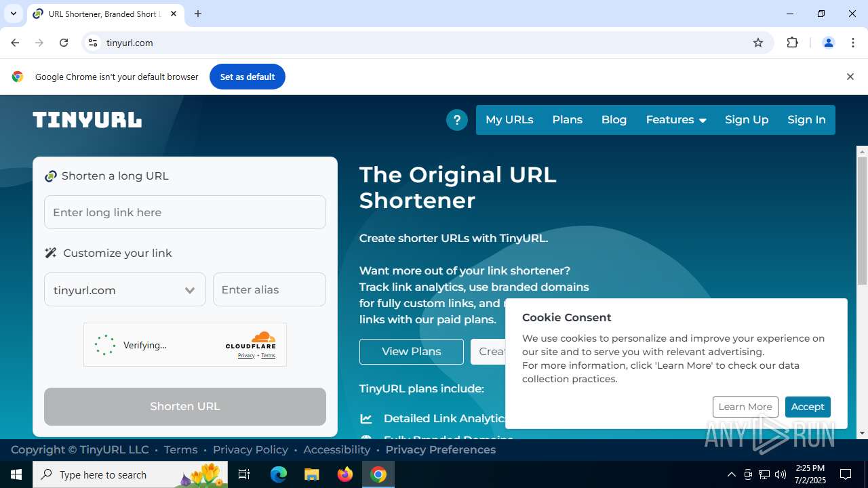Open the Chrome extensions puzzle icon
Viewport: 868px width, 488px height.
(792, 43)
